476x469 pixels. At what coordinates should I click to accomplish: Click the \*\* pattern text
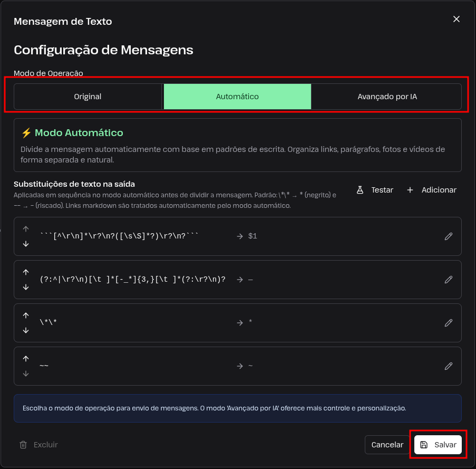48,322
